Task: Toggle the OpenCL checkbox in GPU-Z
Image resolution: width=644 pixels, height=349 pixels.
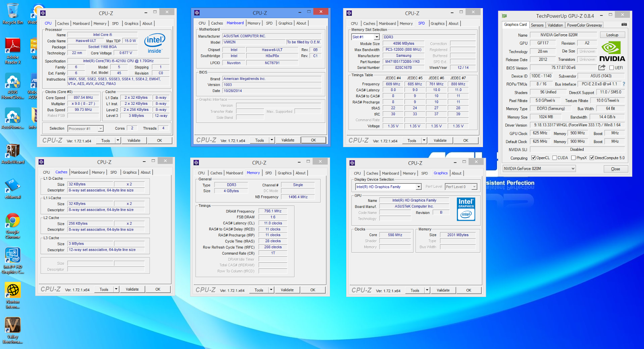Action: click(533, 158)
